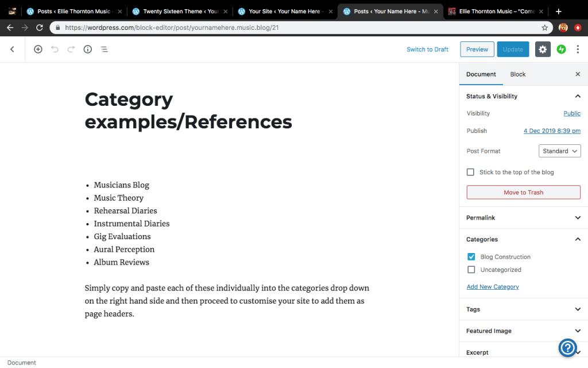Uncheck the Blog Construction category

(x=471, y=257)
